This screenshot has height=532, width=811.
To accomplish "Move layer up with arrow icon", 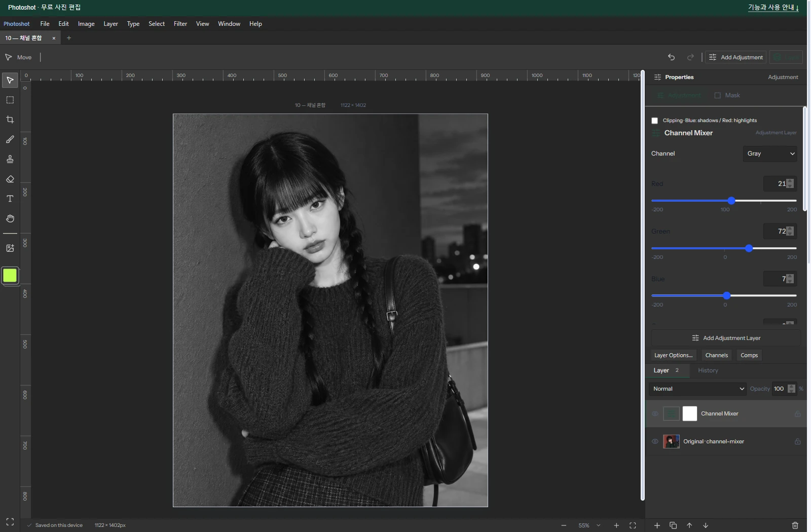I will [689, 525].
